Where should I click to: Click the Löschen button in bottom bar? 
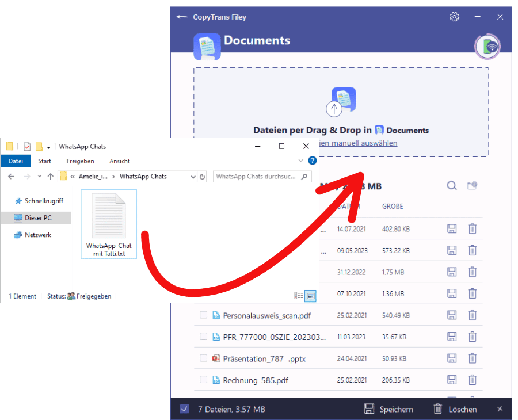(x=455, y=409)
